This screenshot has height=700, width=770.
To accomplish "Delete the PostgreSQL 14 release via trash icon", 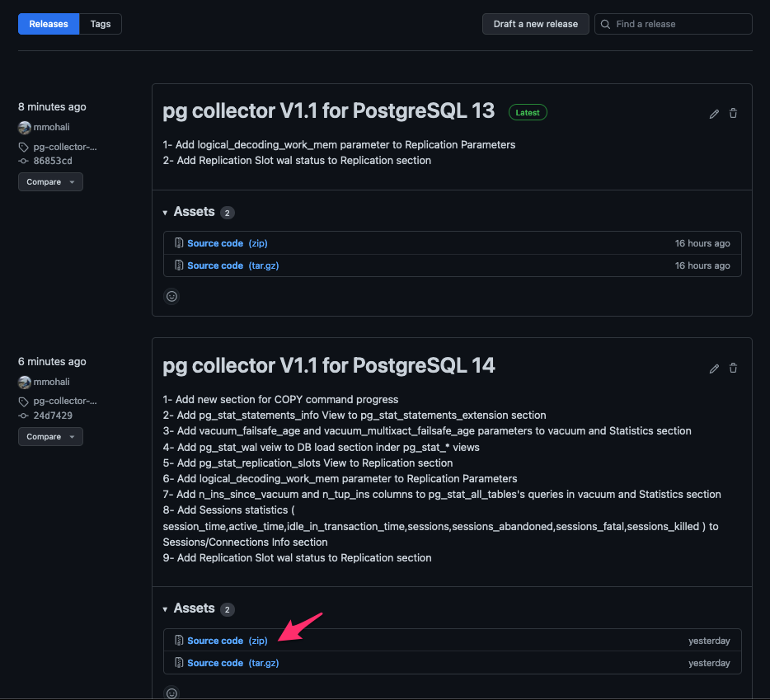I will pyautogui.click(x=733, y=368).
